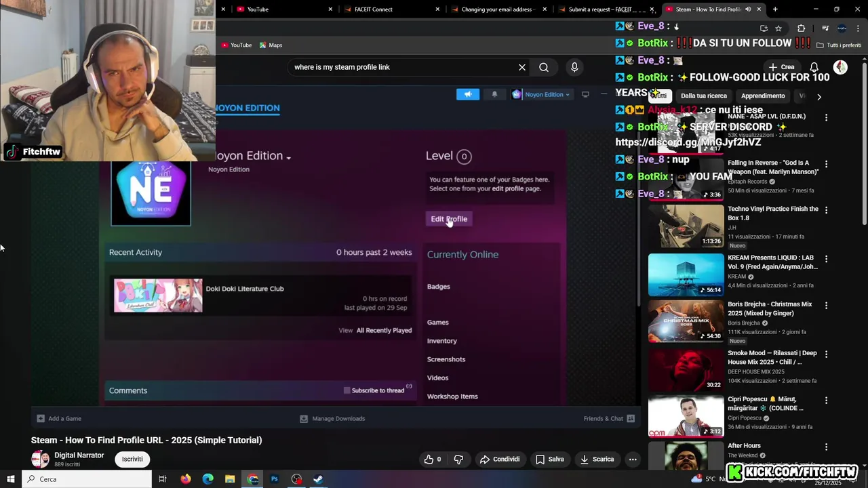Open Smoke Mood Deep House thumbnail

686,369
